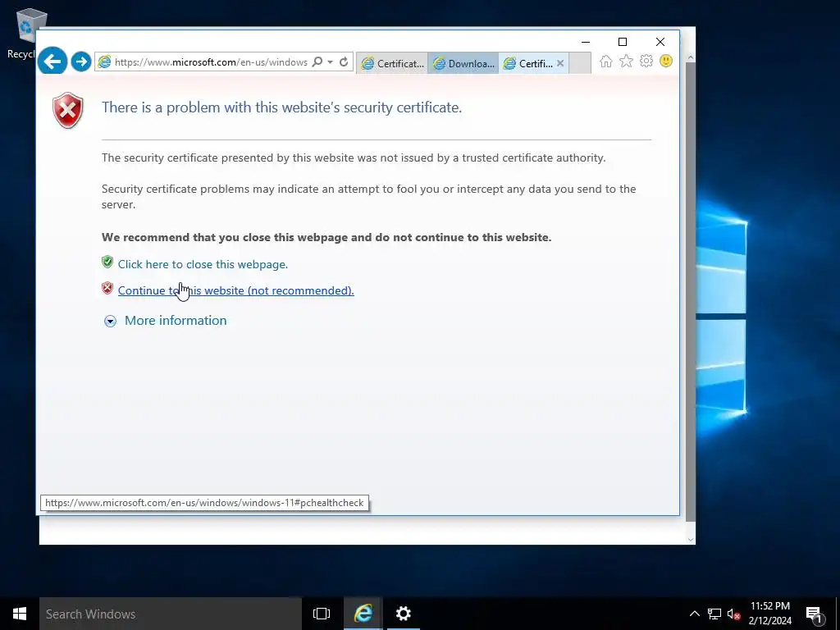The image size is (840, 630).
Task: Click the 'More information' text label
Action: tap(176, 321)
